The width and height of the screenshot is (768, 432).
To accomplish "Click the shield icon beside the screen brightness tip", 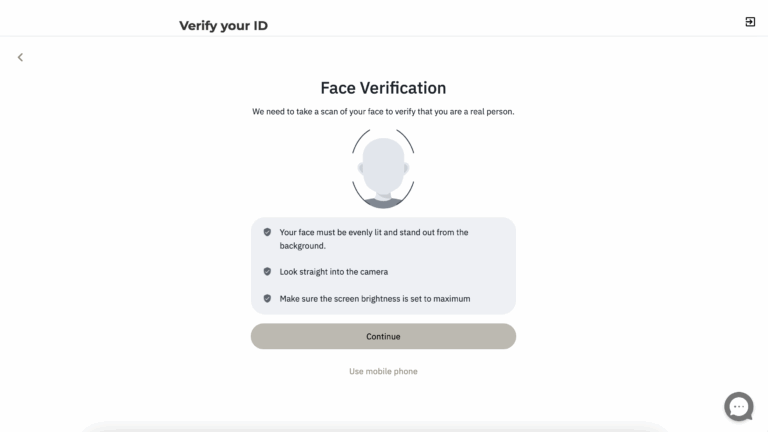I will pos(267,298).
